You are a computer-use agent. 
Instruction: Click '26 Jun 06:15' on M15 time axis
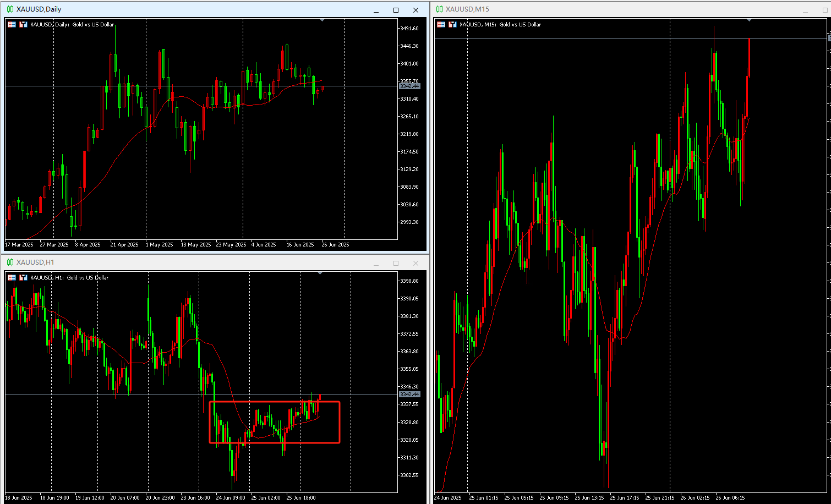pyautogui.click(x=730, y=498)
